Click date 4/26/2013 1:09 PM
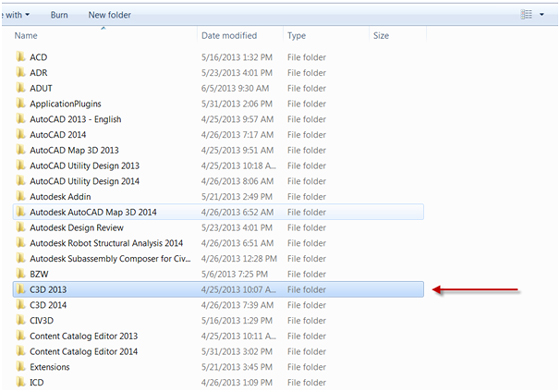 (237, 382)
